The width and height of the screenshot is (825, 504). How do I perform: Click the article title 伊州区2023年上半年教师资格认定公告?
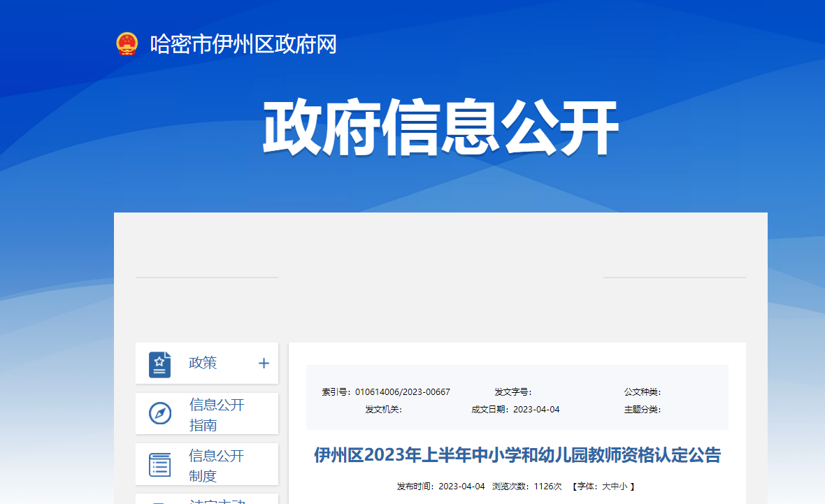coord(517,456)
